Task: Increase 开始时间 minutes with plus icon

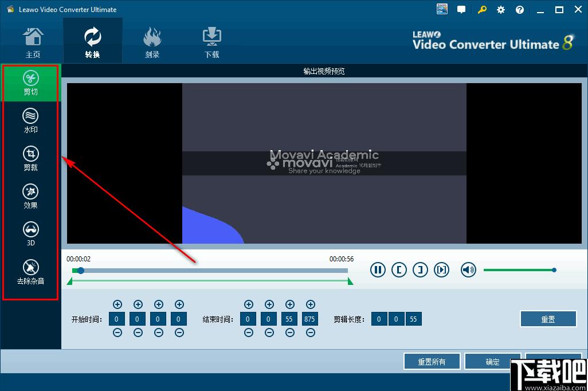Action: (138, 304)
